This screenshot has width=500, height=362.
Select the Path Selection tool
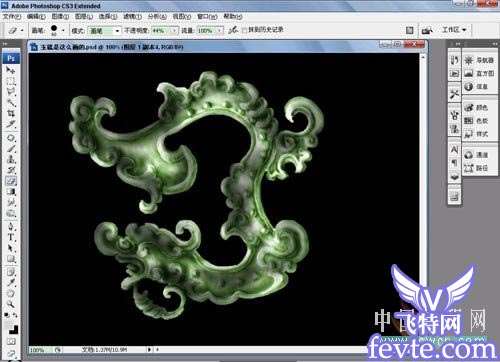coord(11,248)
